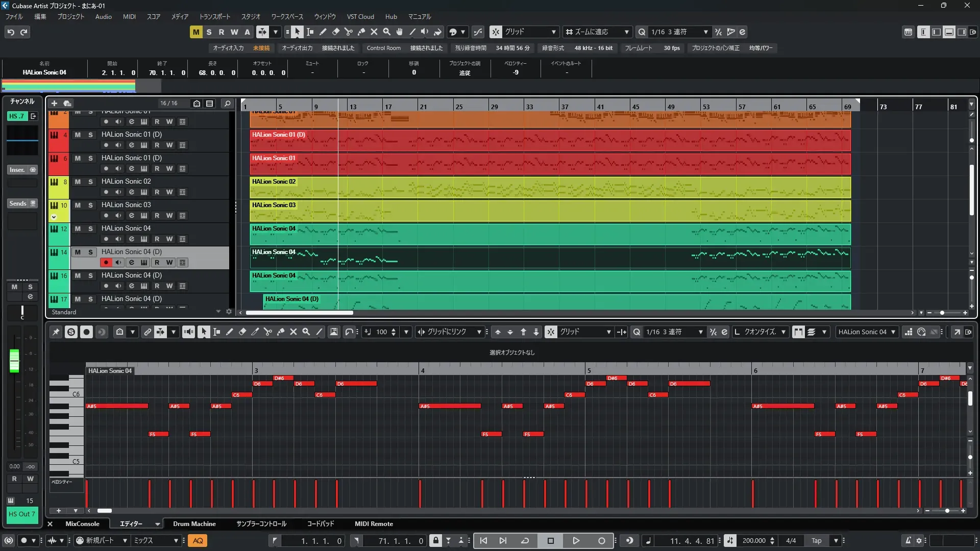Switch to the MixConsole tab
The width and height of the screenshot is (980, 551).
[82, 524]
